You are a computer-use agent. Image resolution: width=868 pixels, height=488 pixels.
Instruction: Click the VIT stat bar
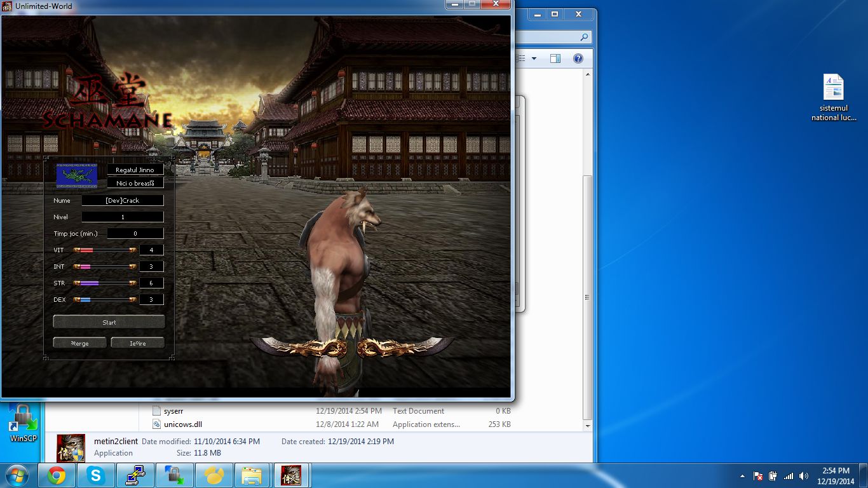105,250
